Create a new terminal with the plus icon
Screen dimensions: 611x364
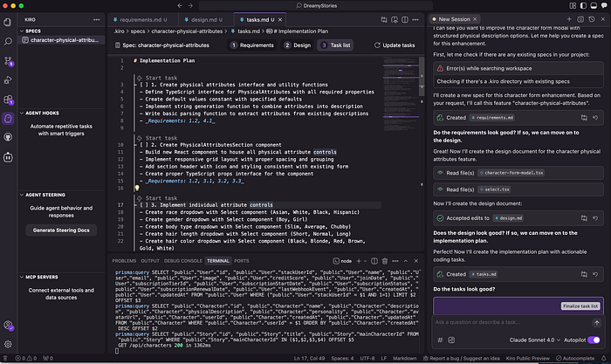coord(359,261)
